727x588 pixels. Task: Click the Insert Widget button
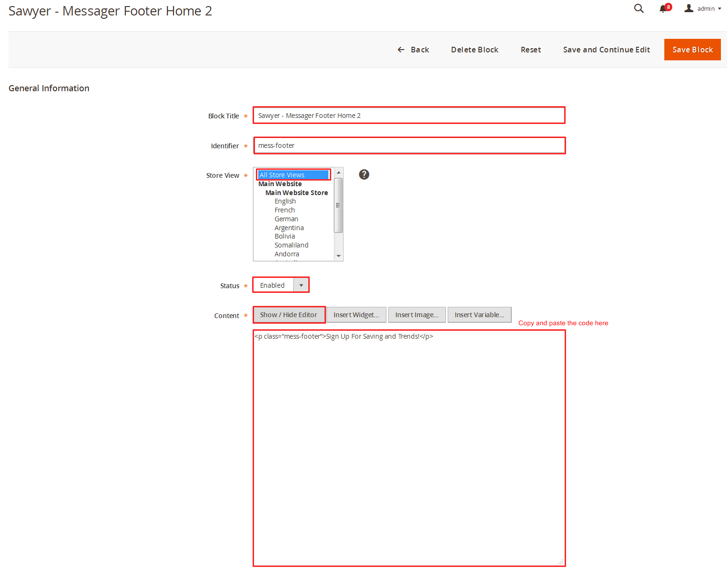coord(356,315)
